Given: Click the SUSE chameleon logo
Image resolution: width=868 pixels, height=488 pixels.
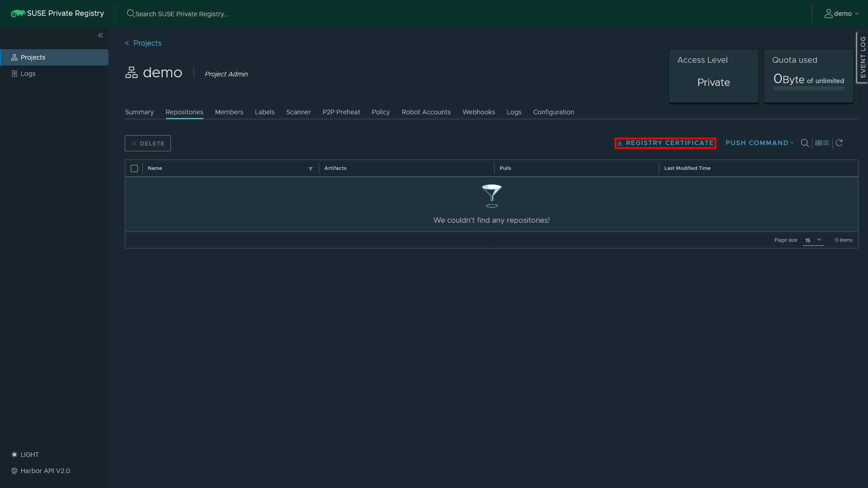Looking at the screenshot, I should (18, 14).
